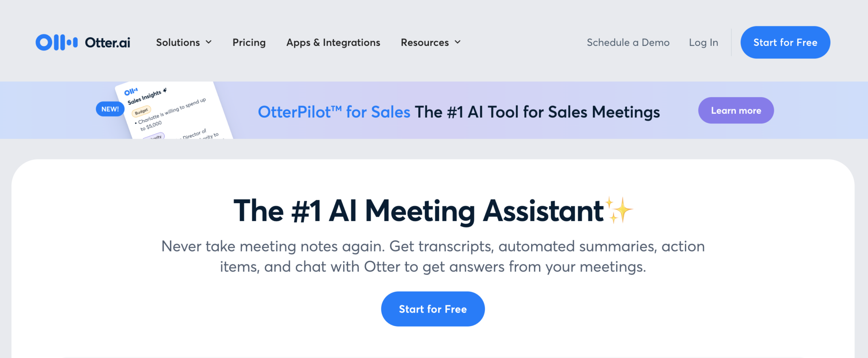Click the sparkle icon on Sales Insights card
Image resolution: width=868 pixels, height=358 pixels.
pos(165,90)
